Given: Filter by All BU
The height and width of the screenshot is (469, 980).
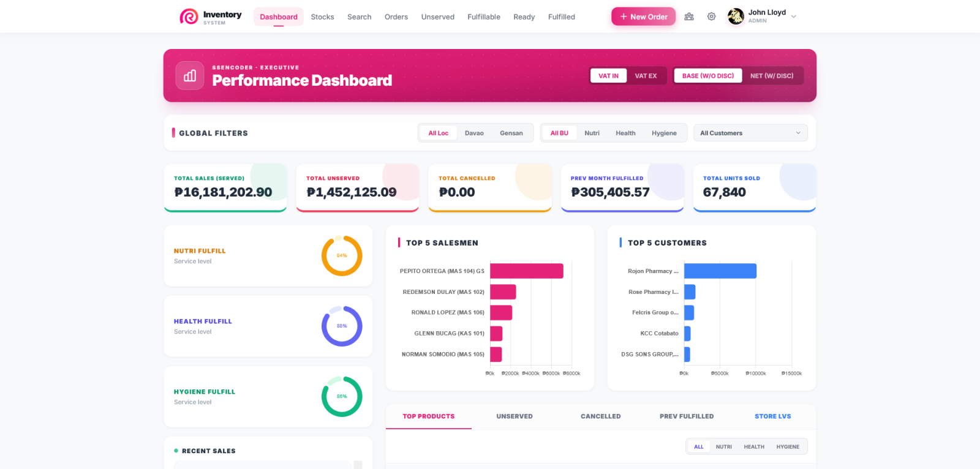Looking at the screenshot, I should (559, 133).
